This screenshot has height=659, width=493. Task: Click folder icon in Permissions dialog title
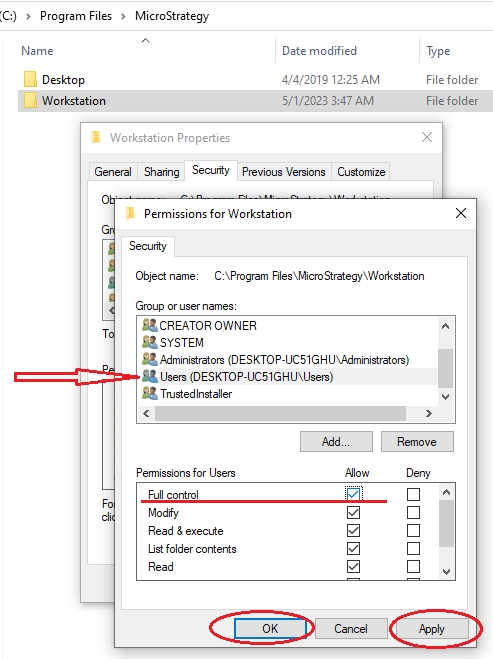click(x=130, y=213)
